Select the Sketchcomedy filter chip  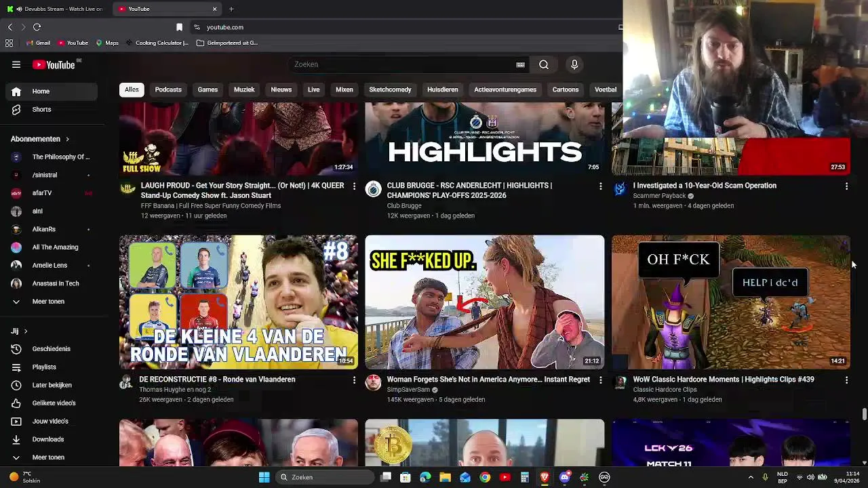coord(390,89)
